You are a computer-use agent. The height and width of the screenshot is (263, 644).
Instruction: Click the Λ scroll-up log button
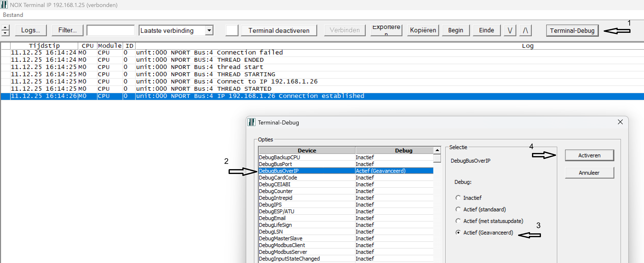(525, 30)
